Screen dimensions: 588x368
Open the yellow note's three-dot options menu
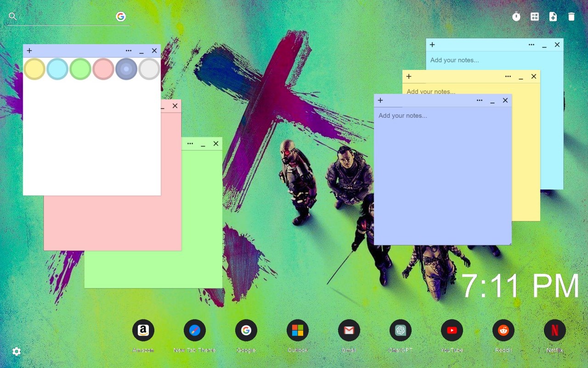click(x=508, y=76)
